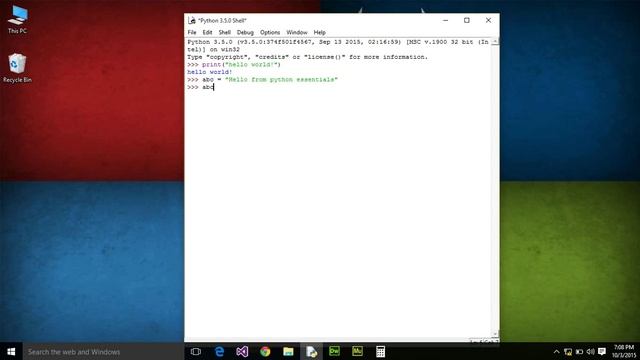Open the Debug menu
Image resolution: width=640 pixels, height=360 pixels.
click(245, 32)
